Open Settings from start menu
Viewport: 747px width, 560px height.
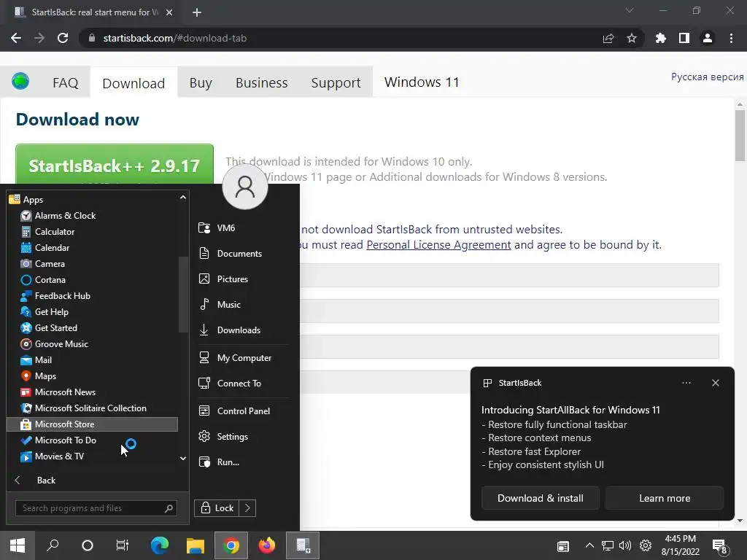[223, 437]
